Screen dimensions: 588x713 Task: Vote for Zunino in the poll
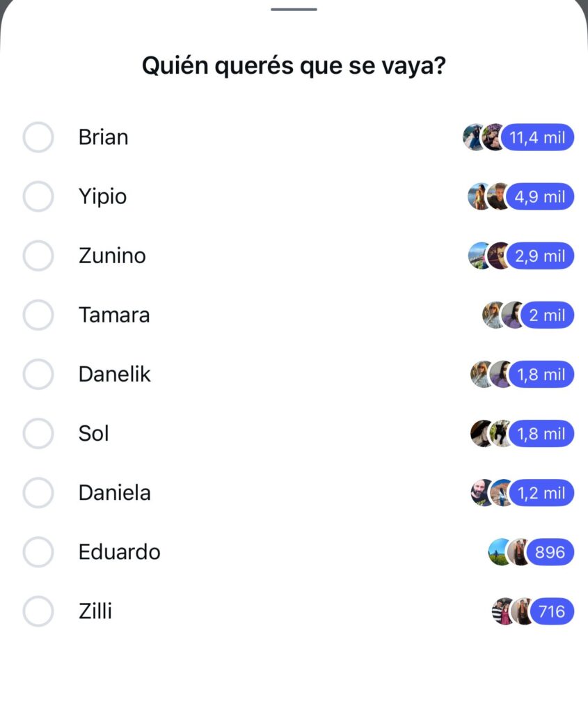coord(38,256)
